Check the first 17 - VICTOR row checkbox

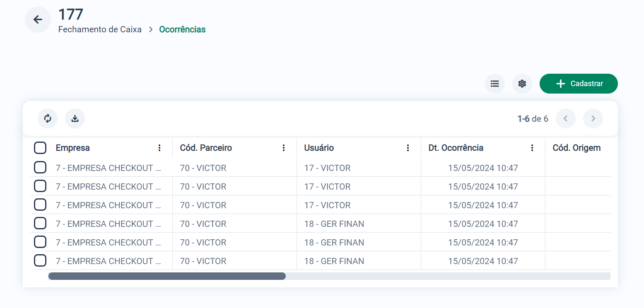point(40,168)
